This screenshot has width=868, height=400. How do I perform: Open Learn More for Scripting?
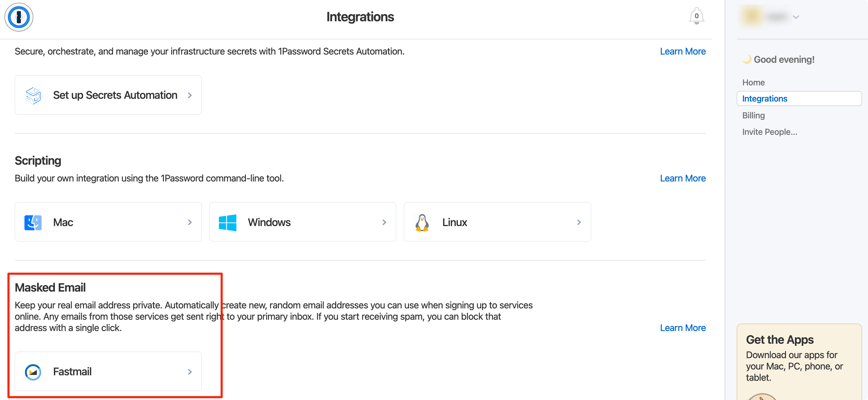(x=683, y=178)
